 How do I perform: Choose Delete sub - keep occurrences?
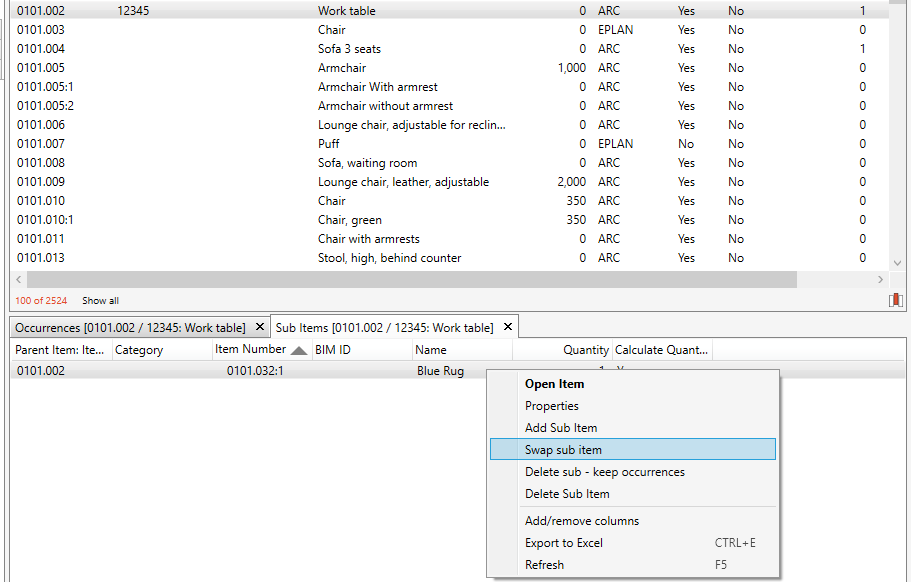[x=605, y=472]
